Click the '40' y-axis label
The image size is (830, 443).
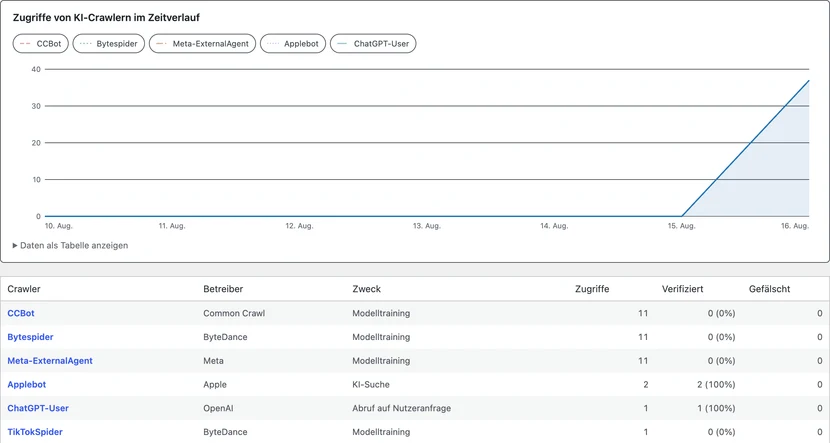36,69
